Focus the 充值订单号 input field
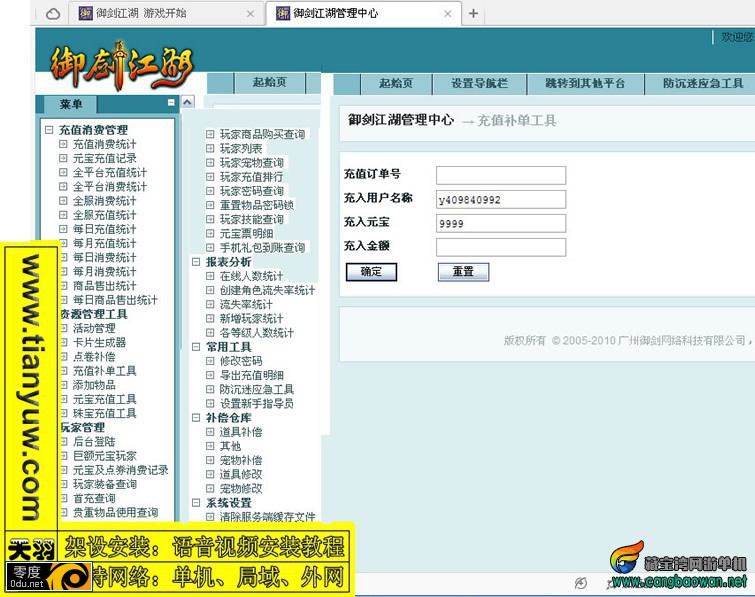This screenshot has width=755, height=597. point(501,175)
